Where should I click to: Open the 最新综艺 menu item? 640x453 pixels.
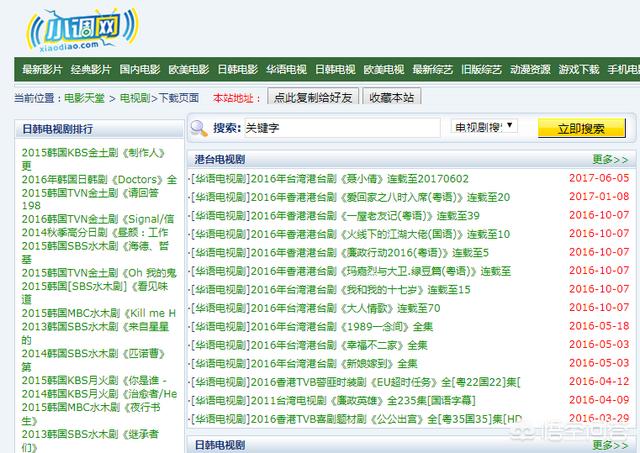433,69
